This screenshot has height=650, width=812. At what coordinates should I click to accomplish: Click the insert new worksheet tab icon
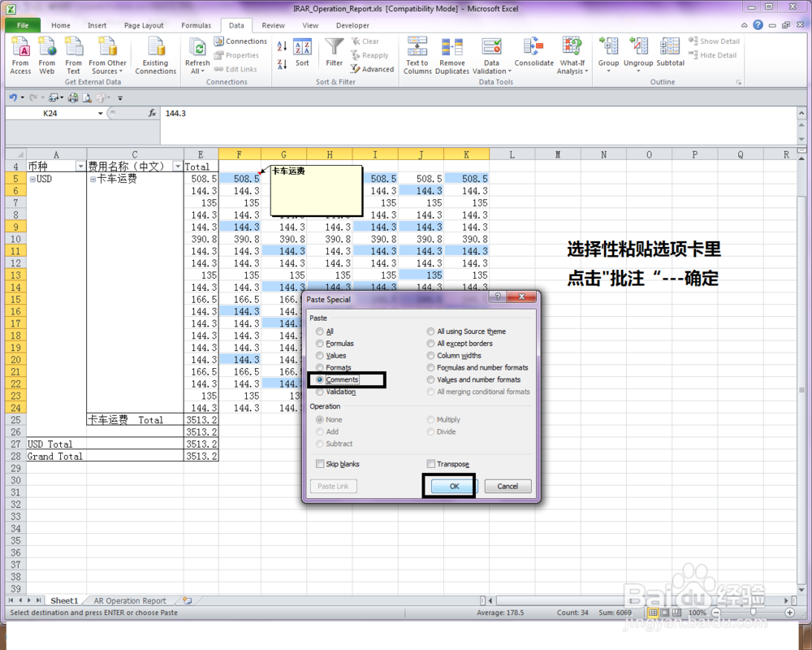pyautogui.click(x=187, y=600)
